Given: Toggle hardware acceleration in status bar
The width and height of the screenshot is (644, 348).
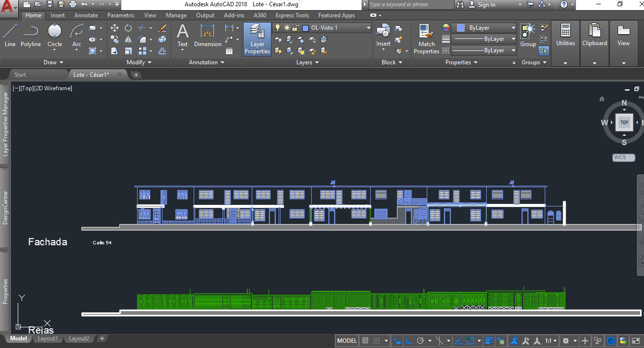Looking at the screenshot, I should [611, 341].
